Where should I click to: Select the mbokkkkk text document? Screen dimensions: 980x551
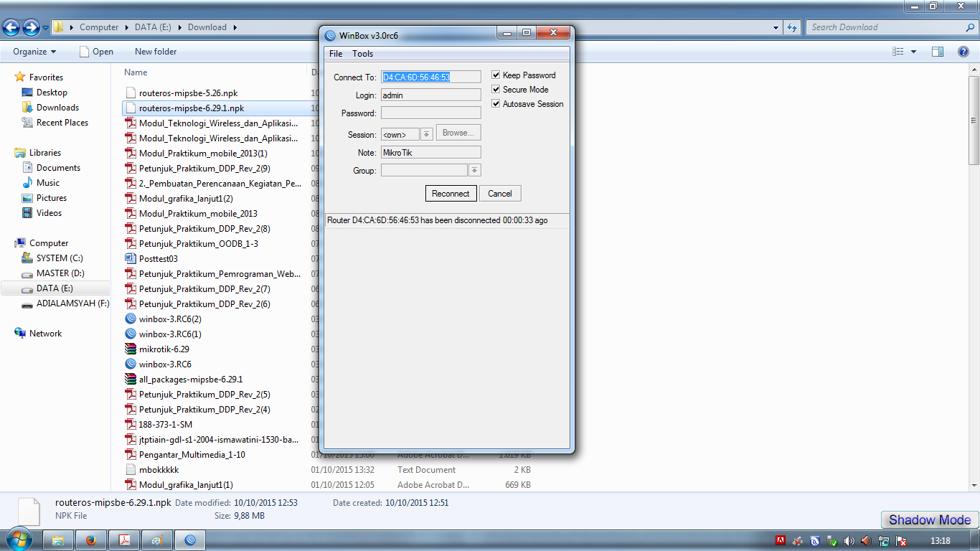click(x=159, y=470)
